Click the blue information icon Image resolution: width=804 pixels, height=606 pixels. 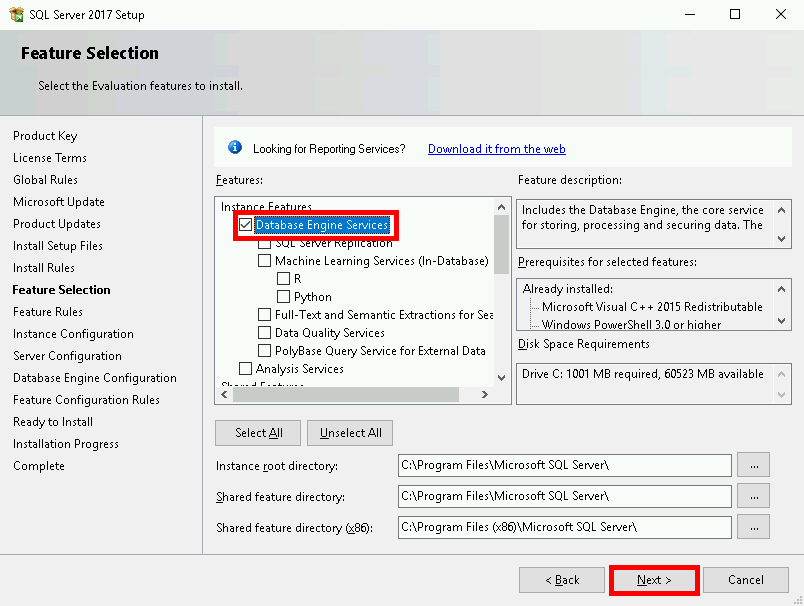point(235,148)
